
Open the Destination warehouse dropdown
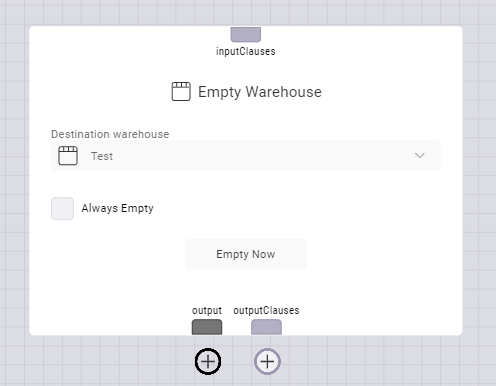[x=246, y=156]
